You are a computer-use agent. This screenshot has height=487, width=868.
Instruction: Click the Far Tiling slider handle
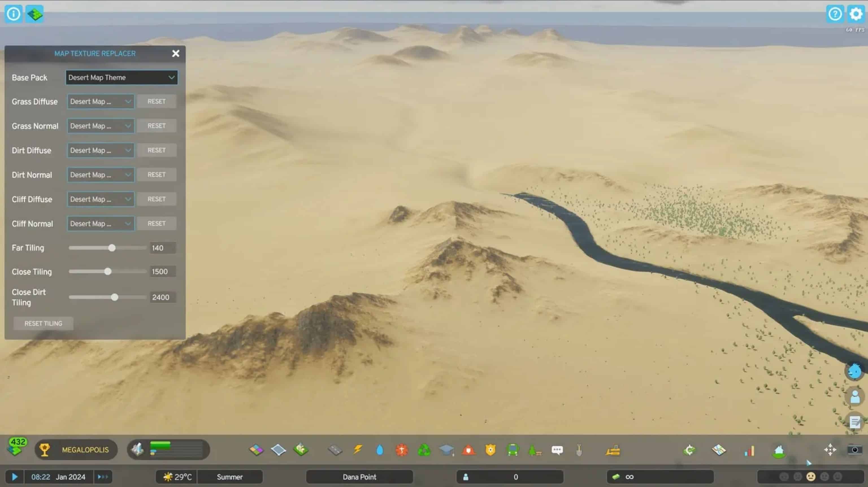pyautogui.click(x=112, y=248)
